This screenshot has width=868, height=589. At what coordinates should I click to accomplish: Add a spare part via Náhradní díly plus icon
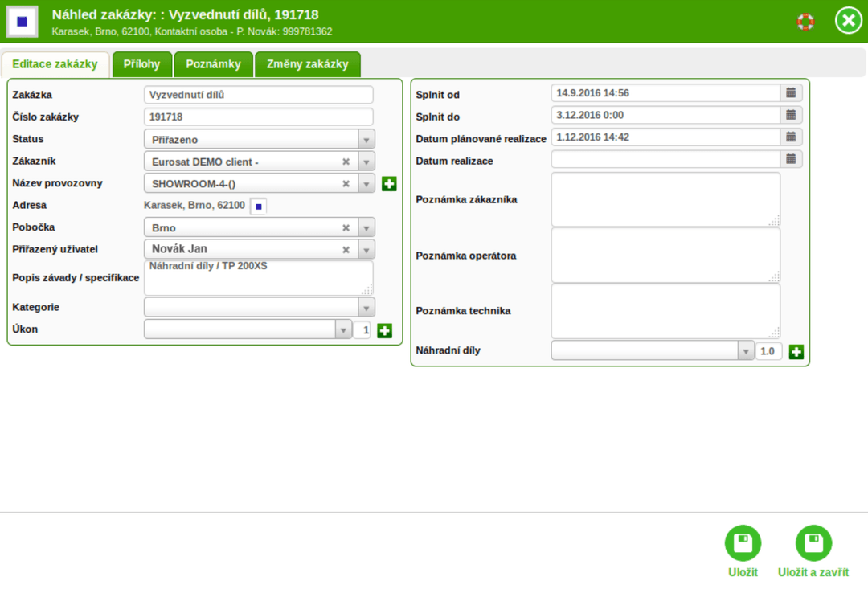click(796, 350)
